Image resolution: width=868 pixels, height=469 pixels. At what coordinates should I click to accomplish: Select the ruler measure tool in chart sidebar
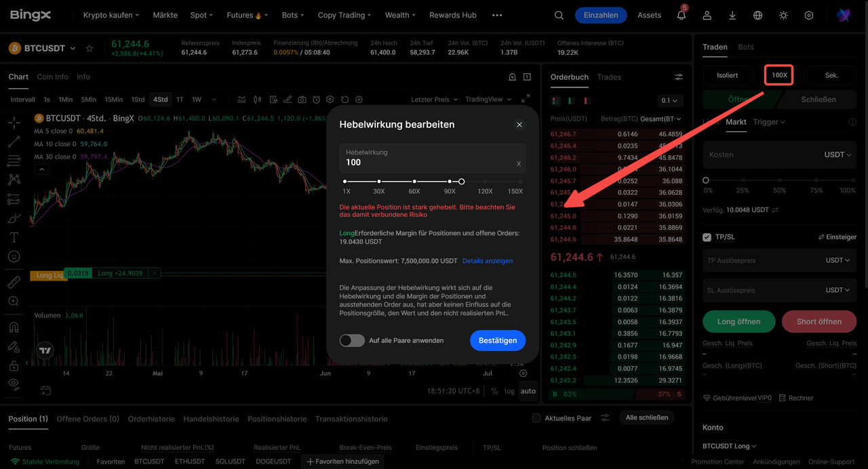(14, 282)
